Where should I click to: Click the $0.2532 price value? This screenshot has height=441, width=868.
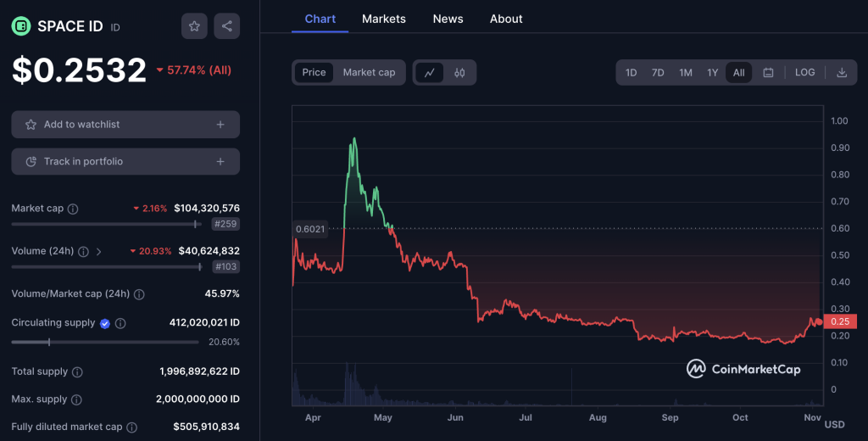point(79,70)
